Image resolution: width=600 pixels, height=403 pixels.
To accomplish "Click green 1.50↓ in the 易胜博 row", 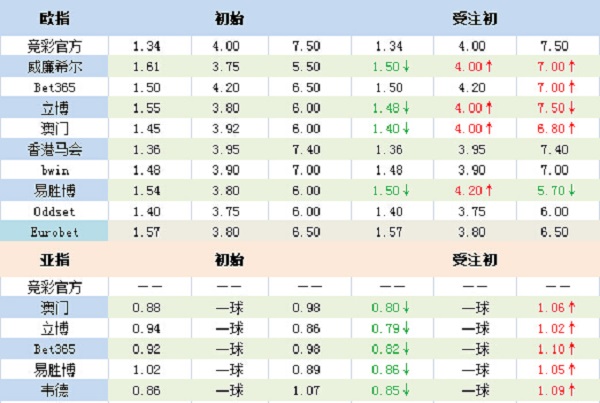I will 391,191.
